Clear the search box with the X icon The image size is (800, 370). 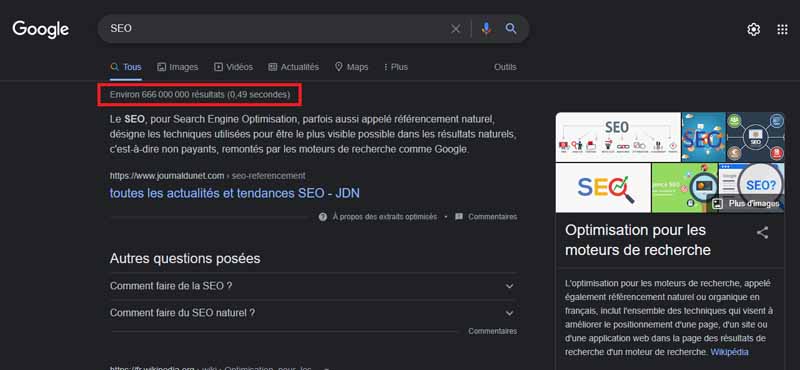pos(455,29)
